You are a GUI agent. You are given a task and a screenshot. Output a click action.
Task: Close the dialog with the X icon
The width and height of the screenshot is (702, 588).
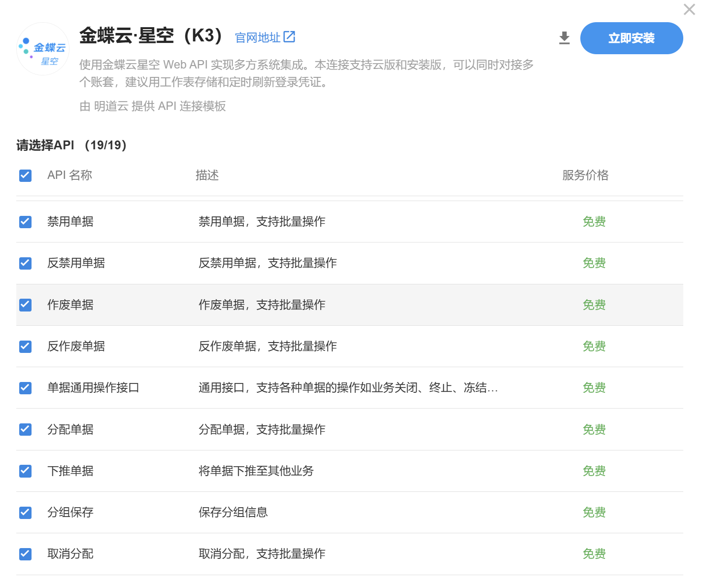click(x=689, y=9)
